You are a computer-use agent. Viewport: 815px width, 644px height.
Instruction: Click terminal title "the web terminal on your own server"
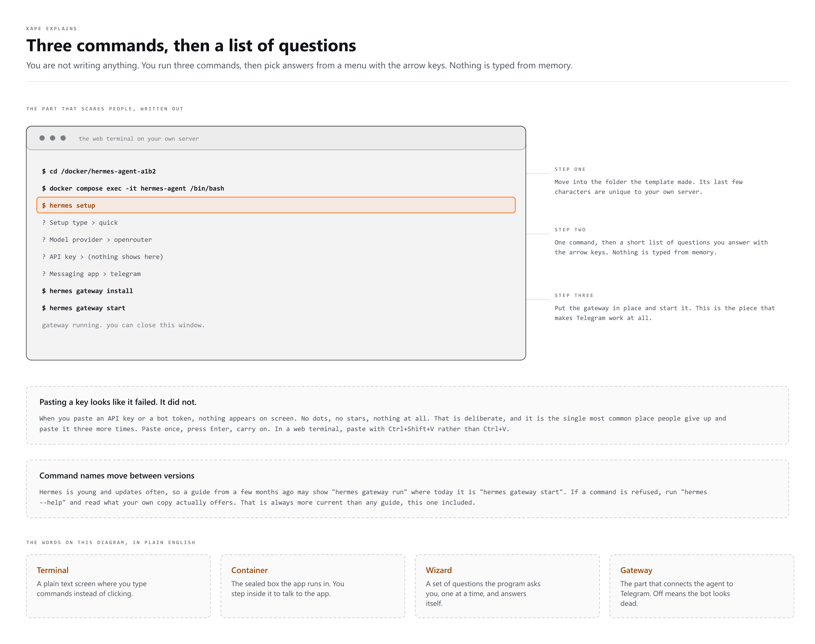coord(138,139)
